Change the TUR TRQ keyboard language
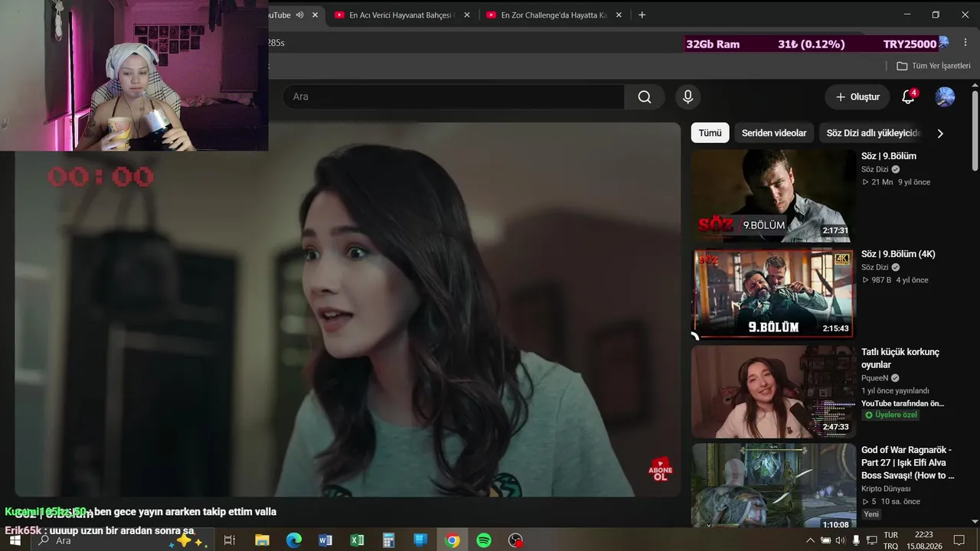Screen dimensions: 980x551 click(x=891, y=540)
